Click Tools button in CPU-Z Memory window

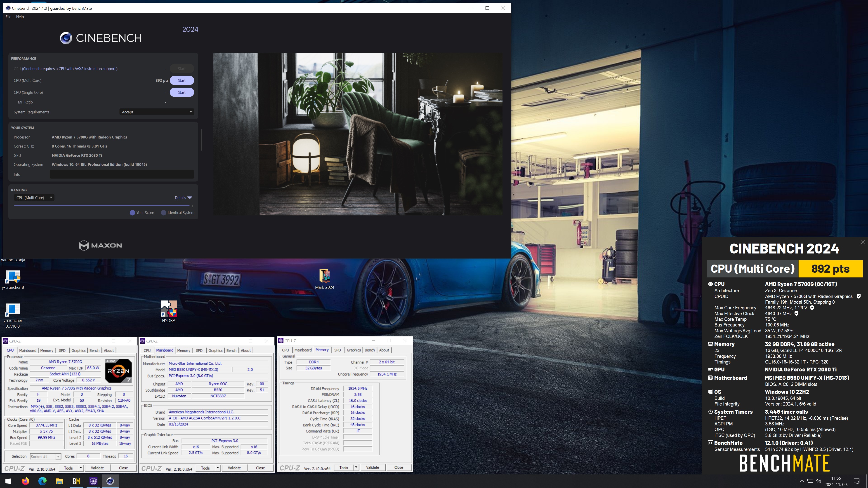tap(343, 467)
